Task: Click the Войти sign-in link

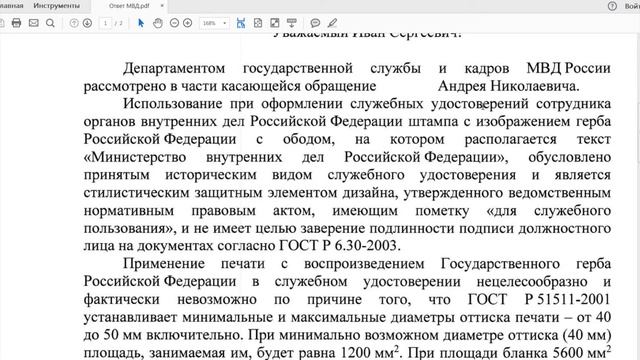Action: point(632,6)
